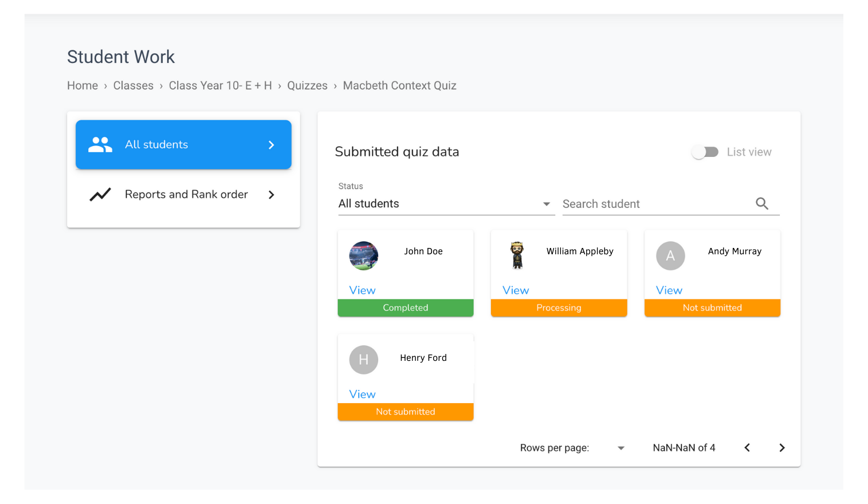Click the Classes breadcrumb link
Image resolution: width=868 pixels, height=504 pixels.
pyautogui.click(x=133, y=85)
